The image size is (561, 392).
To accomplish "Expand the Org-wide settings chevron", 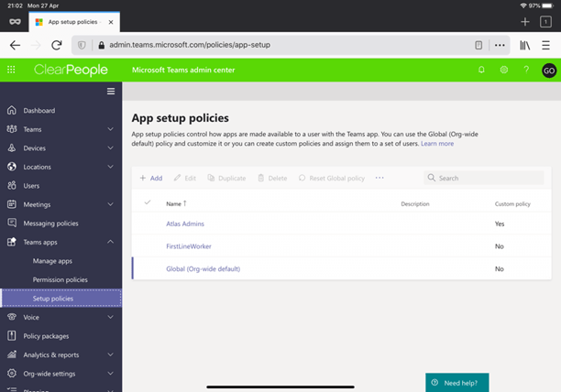I will click(111, 373).
